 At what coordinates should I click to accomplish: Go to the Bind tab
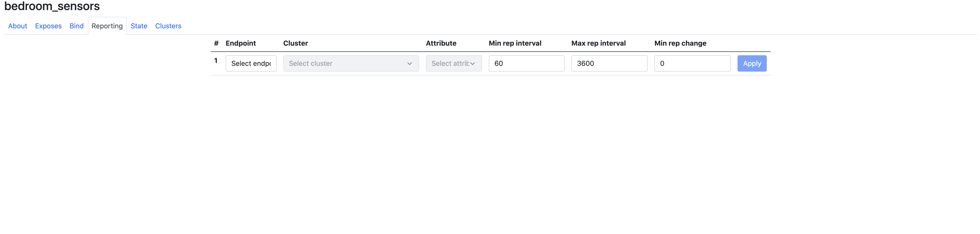(x=77, y=26)
